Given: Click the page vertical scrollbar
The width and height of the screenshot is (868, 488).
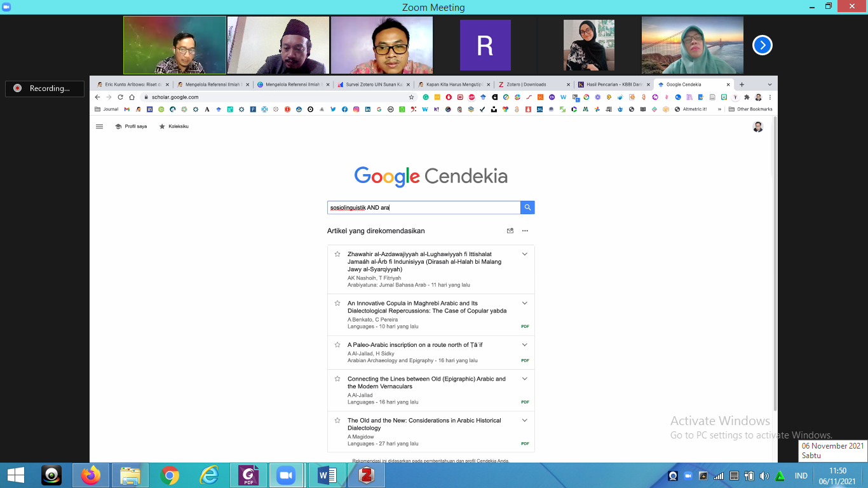Looking at the screenshot, I should (775, 267).
